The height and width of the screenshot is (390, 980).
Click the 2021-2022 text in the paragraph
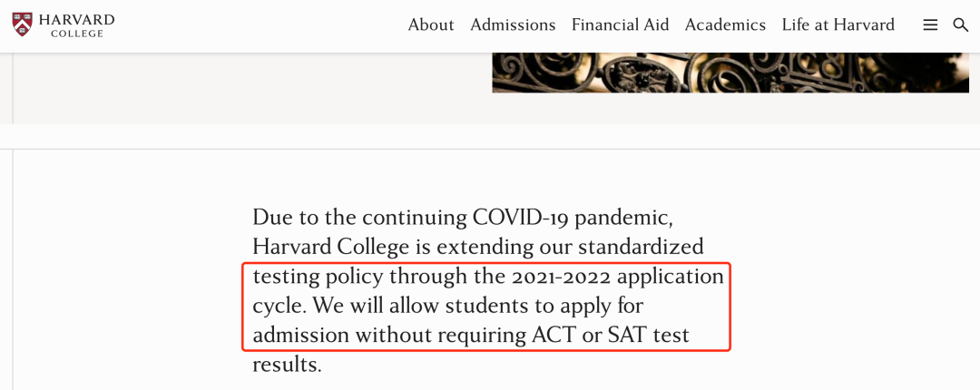point(560,277)
